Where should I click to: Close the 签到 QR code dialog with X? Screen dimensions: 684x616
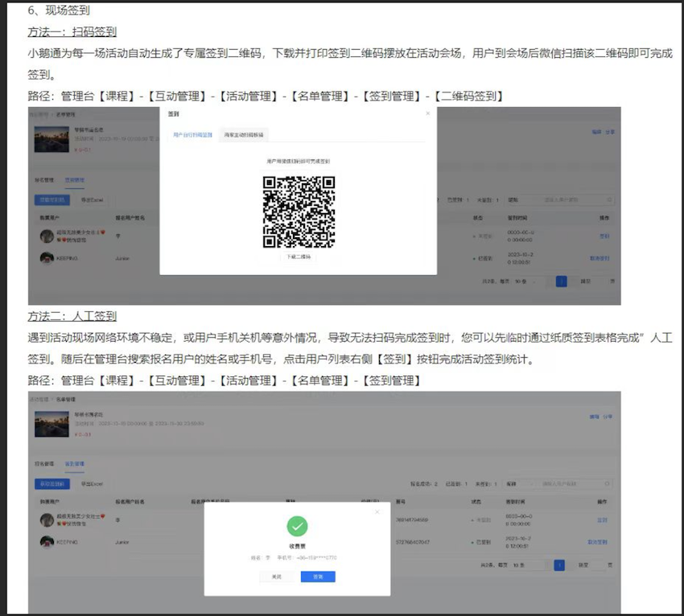pos(427,113)
